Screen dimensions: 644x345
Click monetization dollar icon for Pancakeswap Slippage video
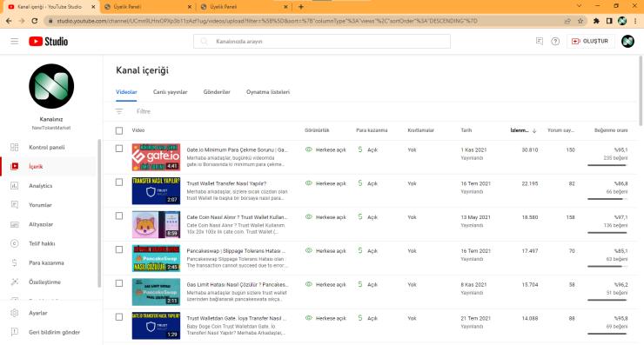tap(360, 250)
